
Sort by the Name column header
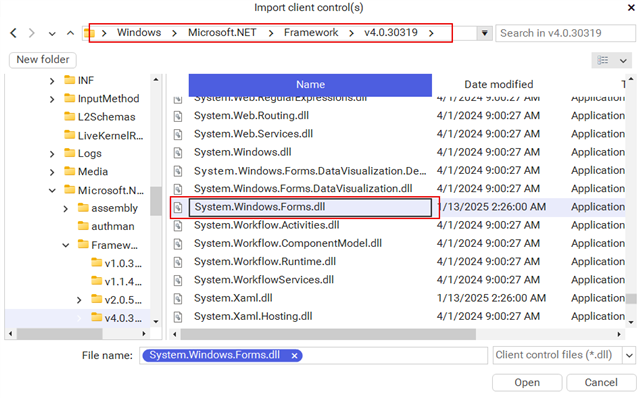click(x=310, y=85)
